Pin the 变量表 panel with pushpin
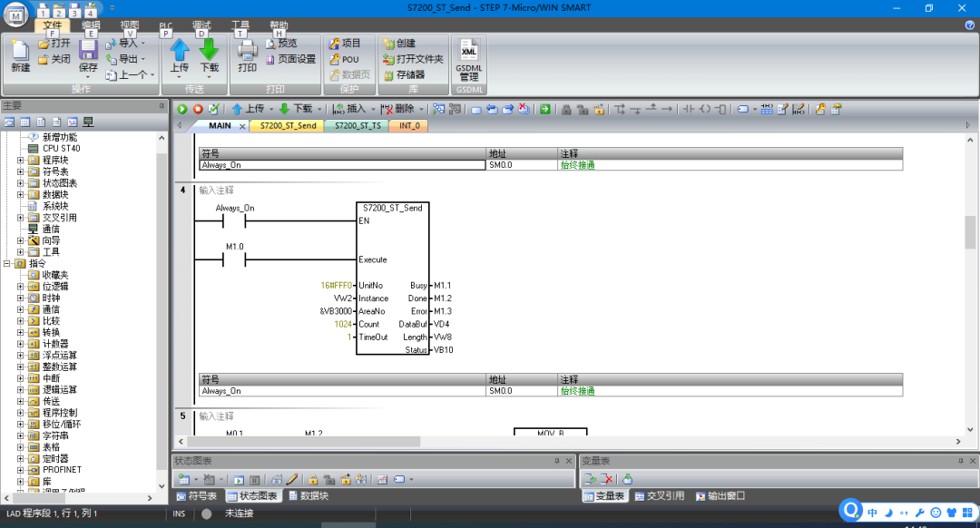The height and width of the screenshot is (528, 980). [961, 461]
